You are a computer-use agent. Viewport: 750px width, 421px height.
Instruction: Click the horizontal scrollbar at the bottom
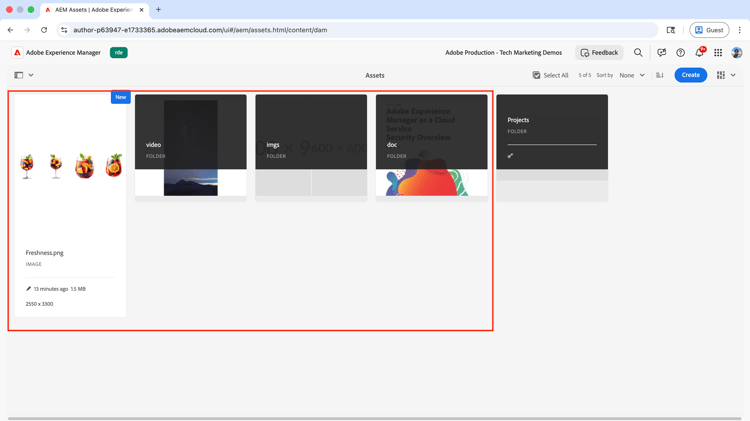[375, 419]
